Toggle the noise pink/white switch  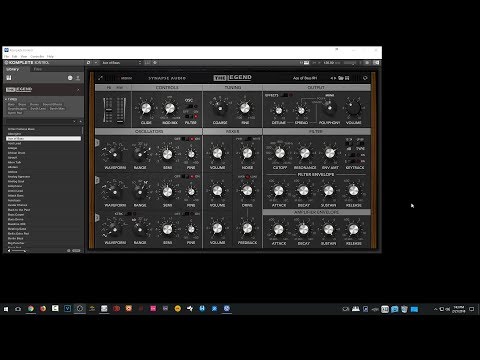point(248,139)
